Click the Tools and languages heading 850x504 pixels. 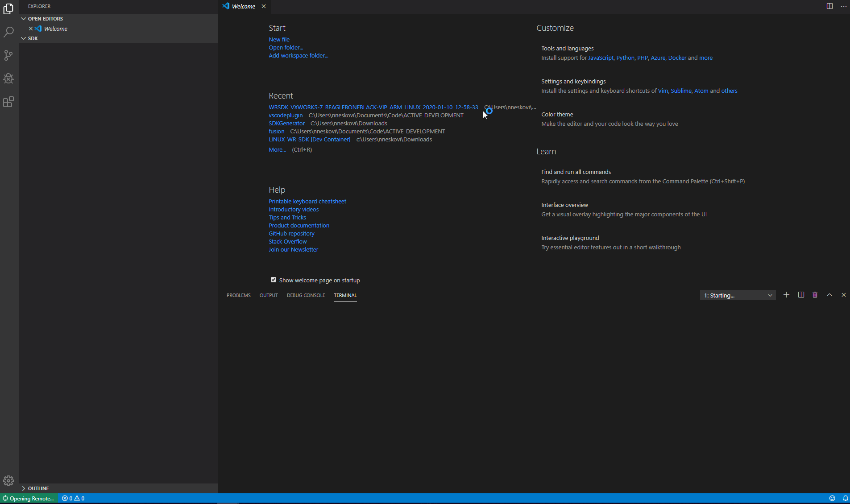tap(567, 48)
